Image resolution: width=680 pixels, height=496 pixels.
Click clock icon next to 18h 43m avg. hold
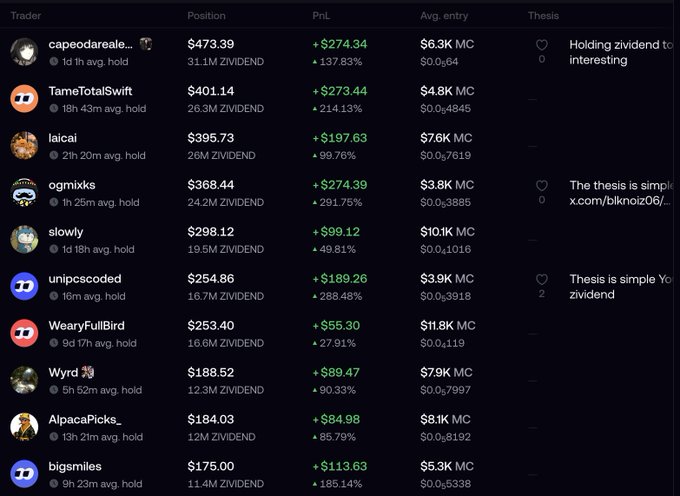(53, 108)
